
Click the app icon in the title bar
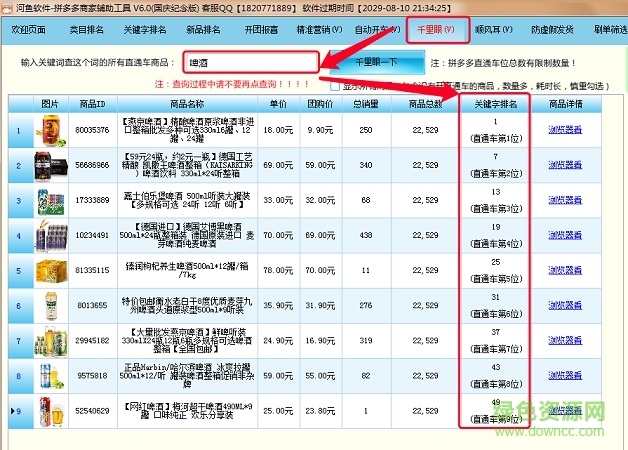[8, 7]
